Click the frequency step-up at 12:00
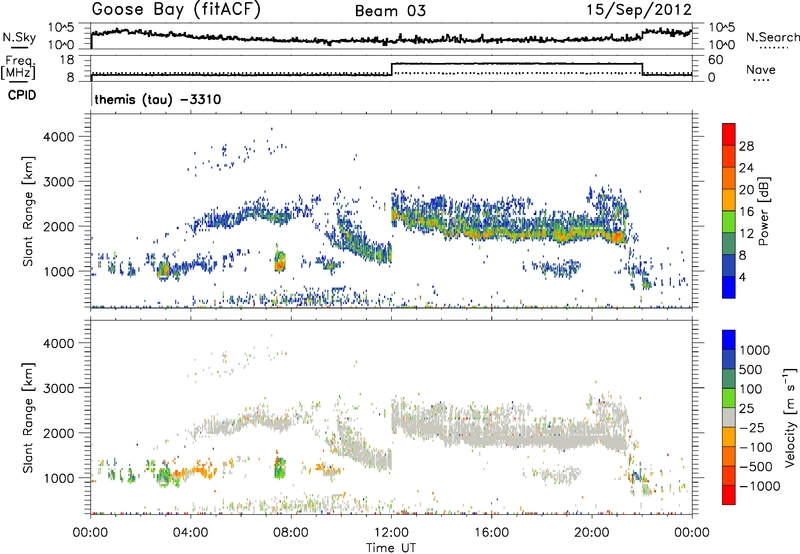Viewport: 800px width, 554px height. [391, 69]
